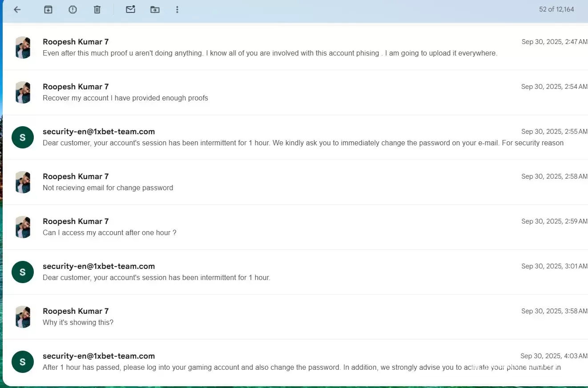The image size is (588, 388).
Task: Click green S avatar of 4:03 AM message
Action: click(23, 362)
